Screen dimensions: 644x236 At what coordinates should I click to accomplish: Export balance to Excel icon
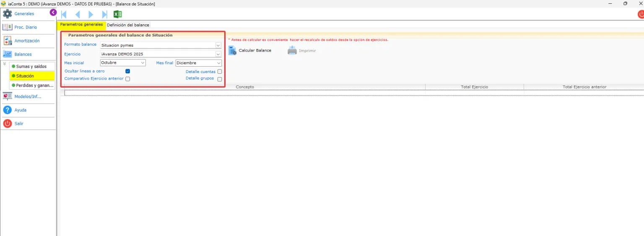pyautogui.click(x=118, y=14)
